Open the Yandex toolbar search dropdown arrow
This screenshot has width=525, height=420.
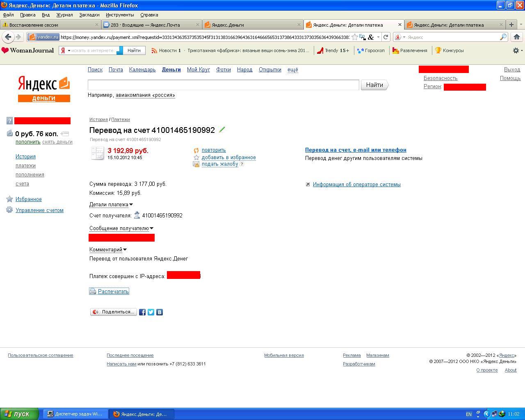(x=69, y=50)
